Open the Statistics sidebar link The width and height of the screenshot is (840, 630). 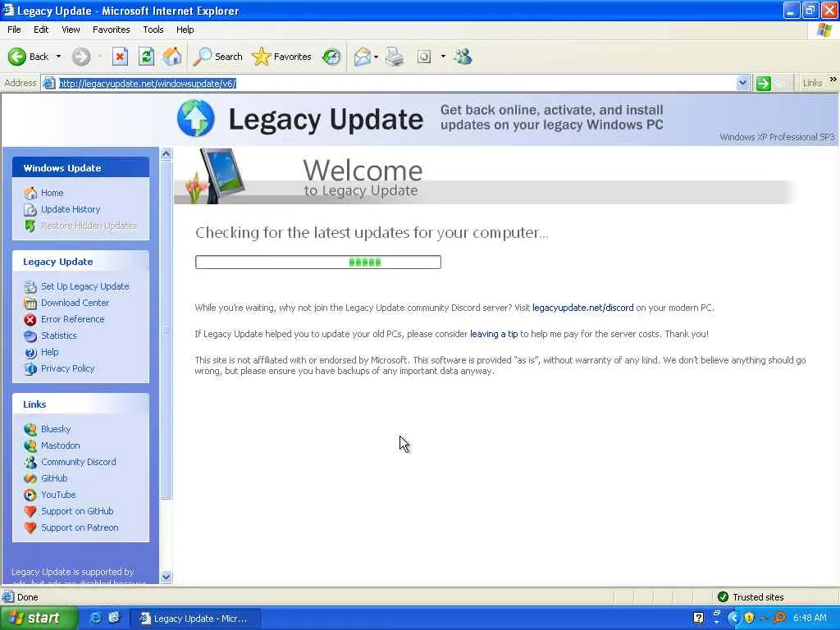(x=59, y=336)
